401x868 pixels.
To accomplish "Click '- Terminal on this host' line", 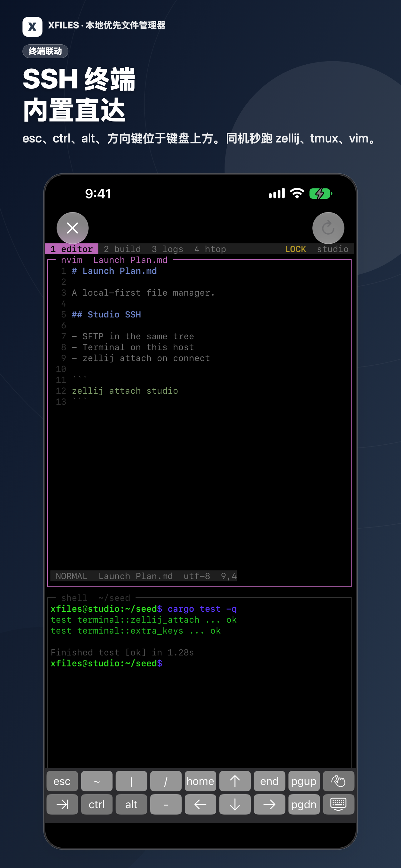I will (133, 347).
